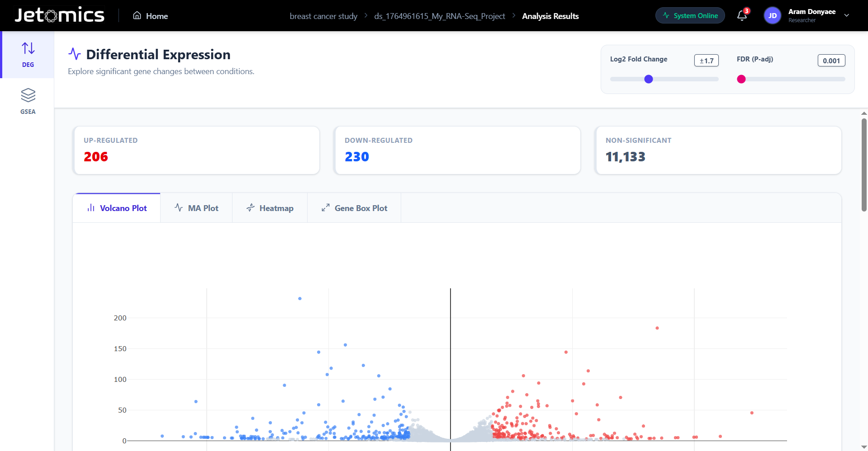The height and width of the screenshot is (451, 868).
Task: Select the DEG sidebar icon
Action: 28,55
